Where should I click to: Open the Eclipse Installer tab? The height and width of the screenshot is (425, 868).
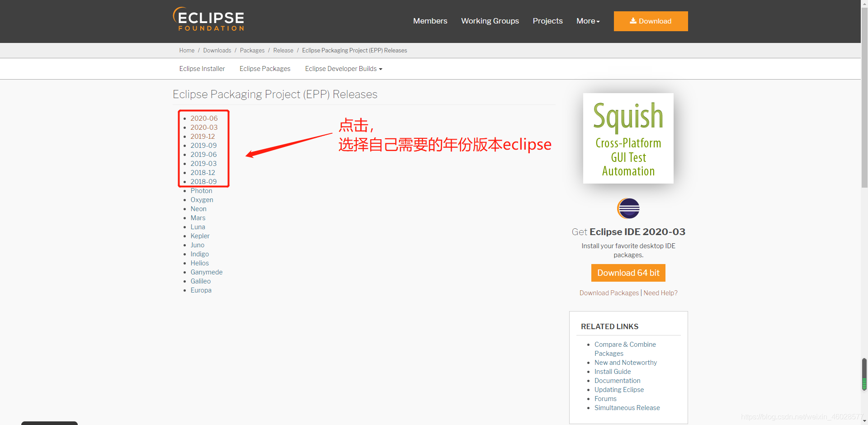202,69
